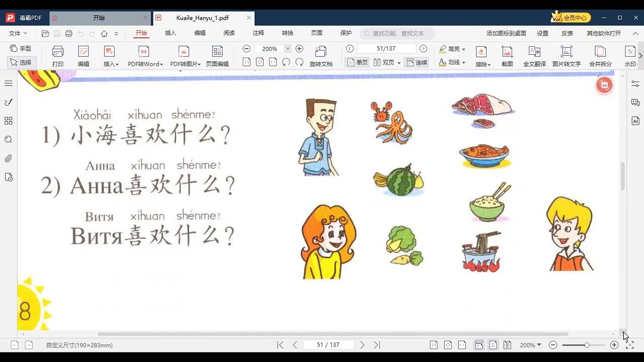Switch to the 开始 document tab

click(99, 18)
